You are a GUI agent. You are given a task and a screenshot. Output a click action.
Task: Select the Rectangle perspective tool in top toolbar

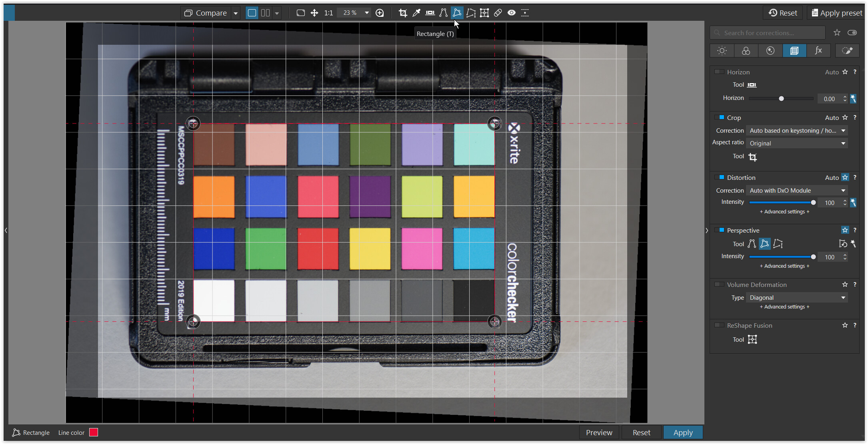tap(457, 13)
